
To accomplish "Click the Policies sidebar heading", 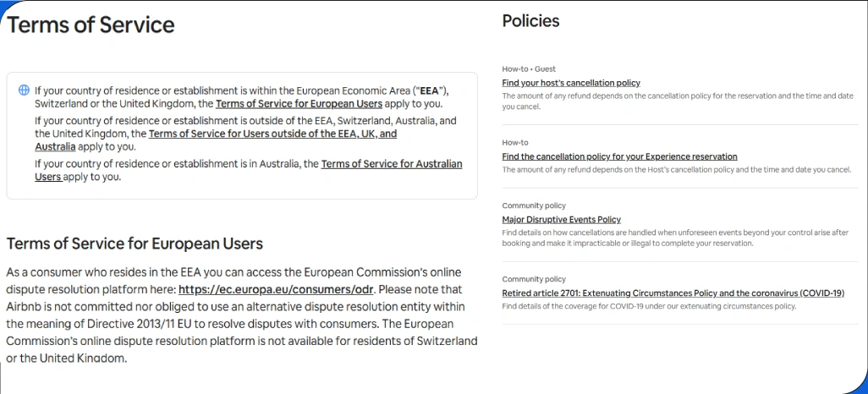I will [x=530, y=21].
